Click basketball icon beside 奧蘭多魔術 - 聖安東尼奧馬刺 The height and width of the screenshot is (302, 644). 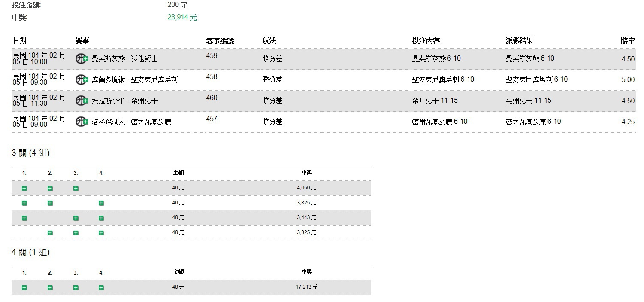[82, 79]
